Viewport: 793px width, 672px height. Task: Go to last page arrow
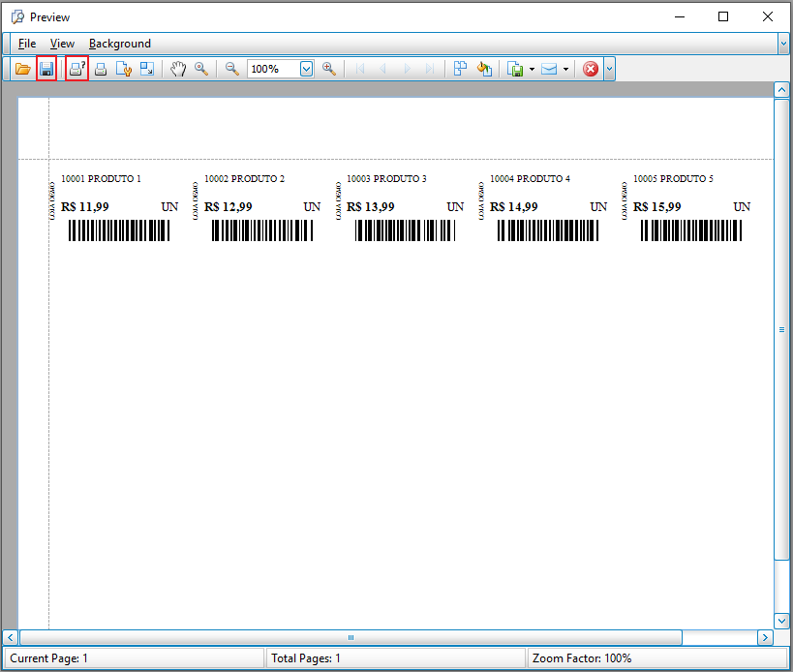[x=430, y=69]
